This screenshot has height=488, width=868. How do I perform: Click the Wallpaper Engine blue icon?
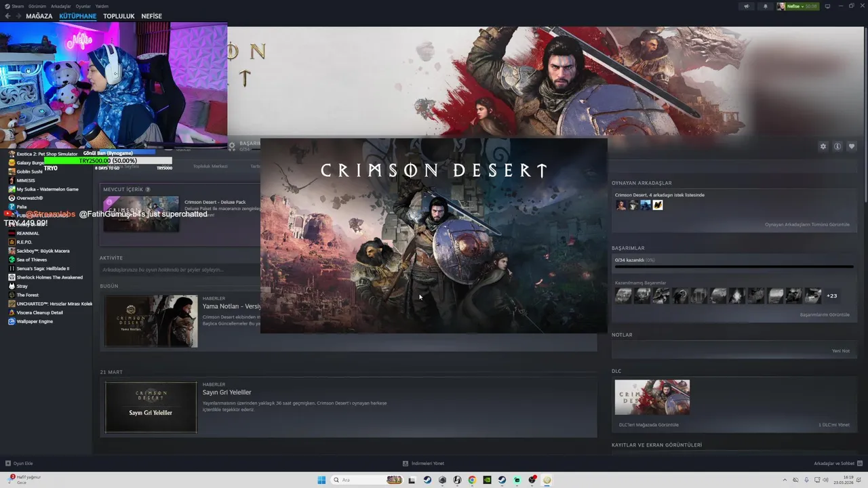12,321
